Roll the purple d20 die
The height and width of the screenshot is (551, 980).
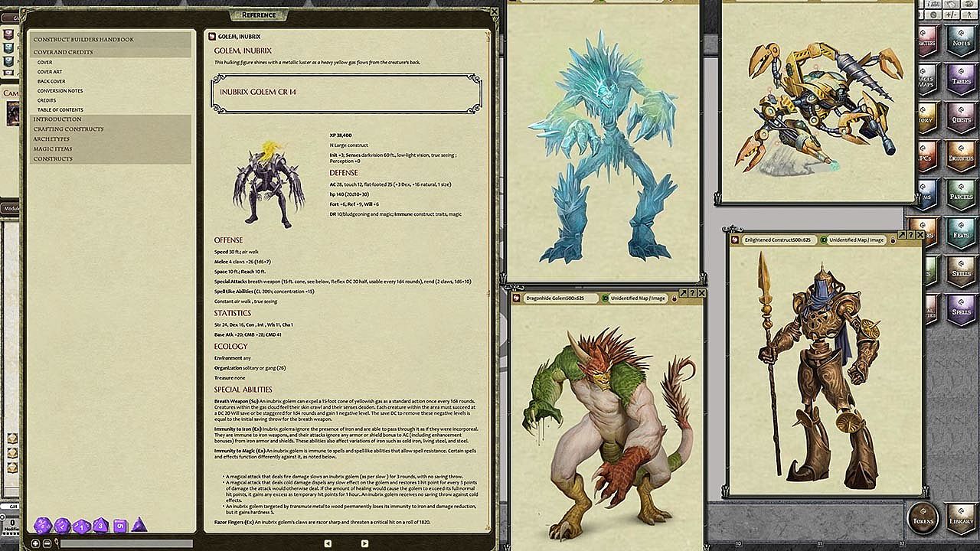(43, 526)
